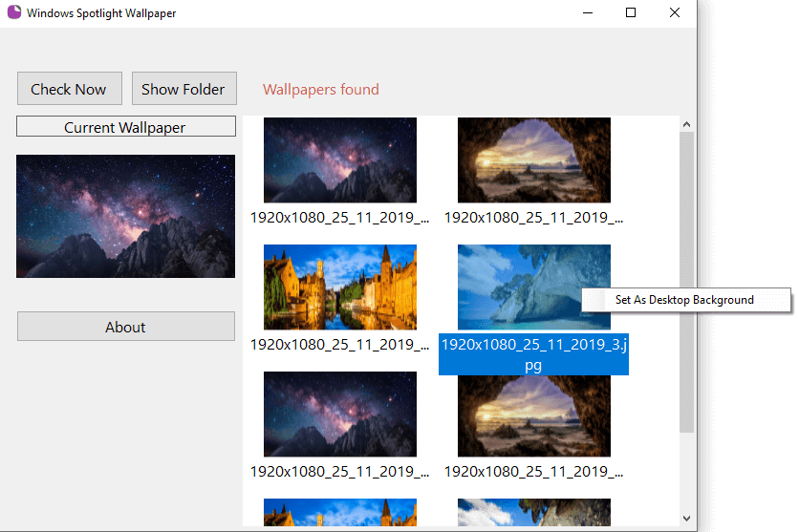Select the current wallpaper preview image

tap(126, 217)
